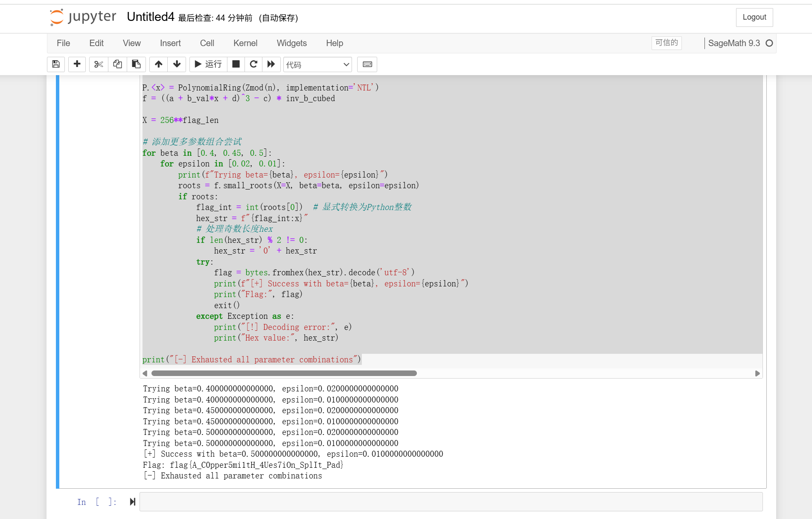Restart the kernel icon
Image resolution: width=812 pixels, height=519 pixels.
pyautogui.click(x=253, y=64)
